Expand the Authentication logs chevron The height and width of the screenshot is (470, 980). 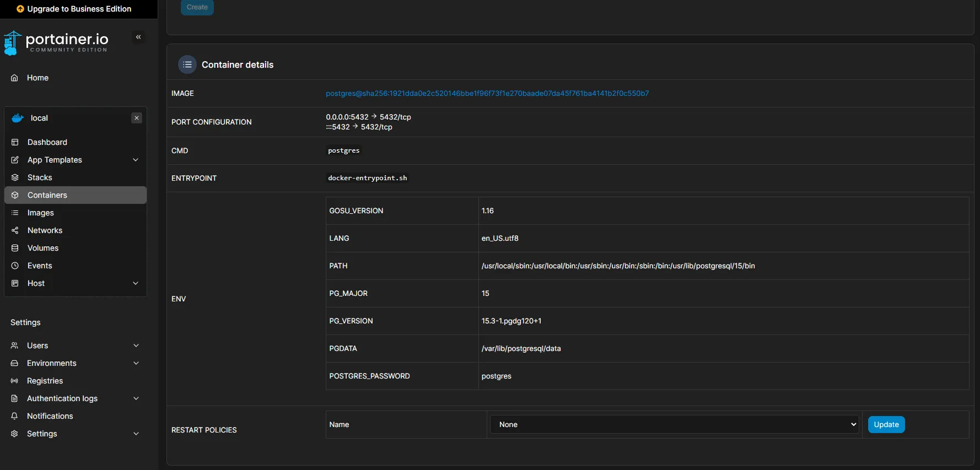[x=136, y=398]
